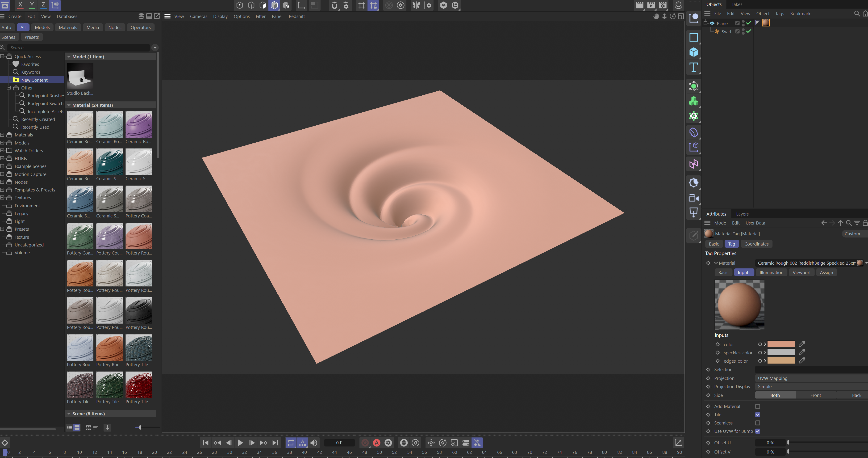Toggle Swirl deformer enabled checkmark
The height and width of the screenshot is (458, 868).
[x=749, y=31]
